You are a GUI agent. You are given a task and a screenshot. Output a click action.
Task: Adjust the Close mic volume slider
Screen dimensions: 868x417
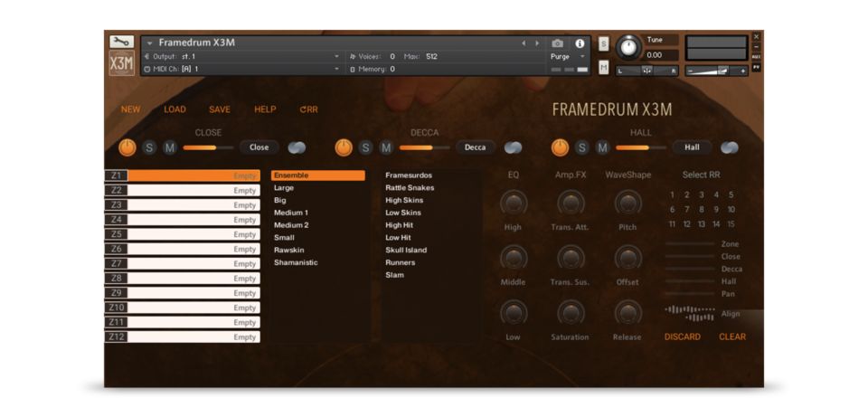[x=206, y=147]
